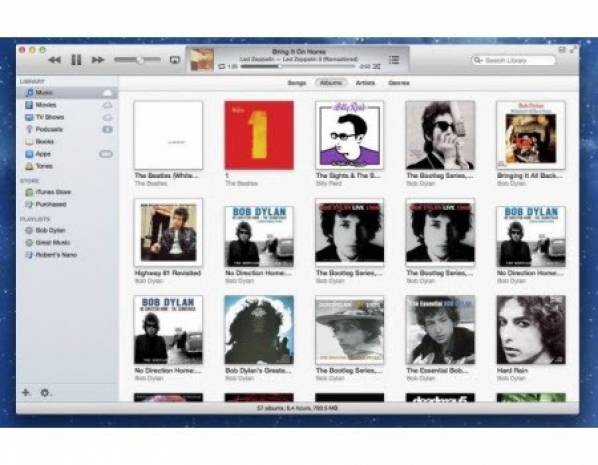
Task: Open the AirPlay output icon
Action: click(x=175, y=60)
